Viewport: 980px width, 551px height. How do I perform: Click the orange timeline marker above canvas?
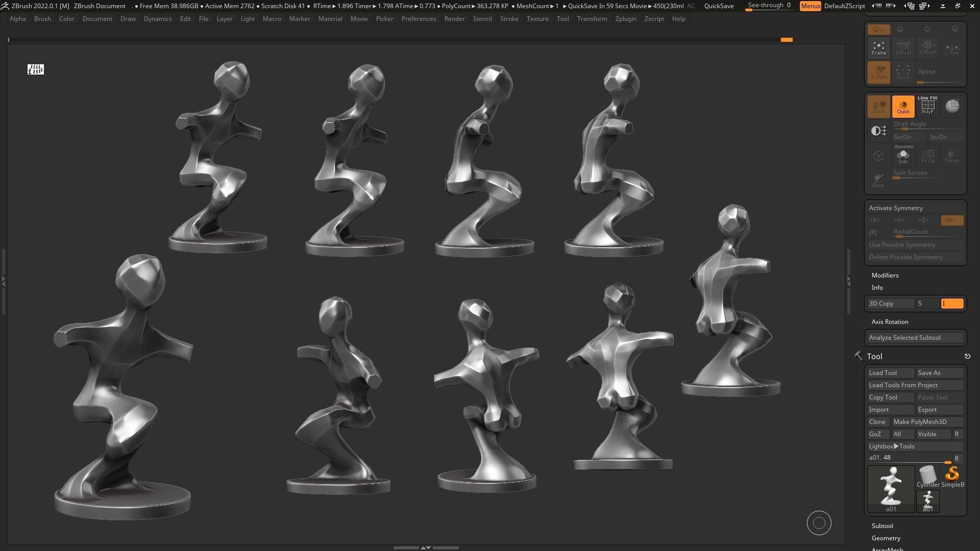coord(787,39)
